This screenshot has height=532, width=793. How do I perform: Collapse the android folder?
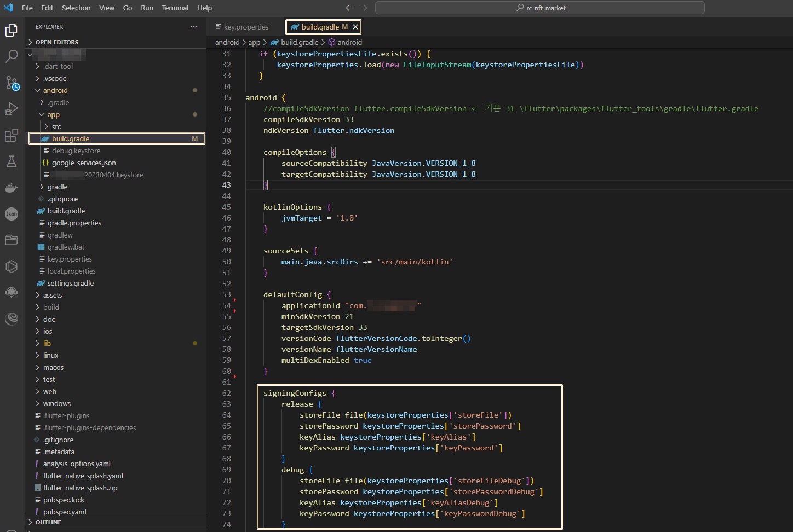pyautogui.click(x=55, y=90)
